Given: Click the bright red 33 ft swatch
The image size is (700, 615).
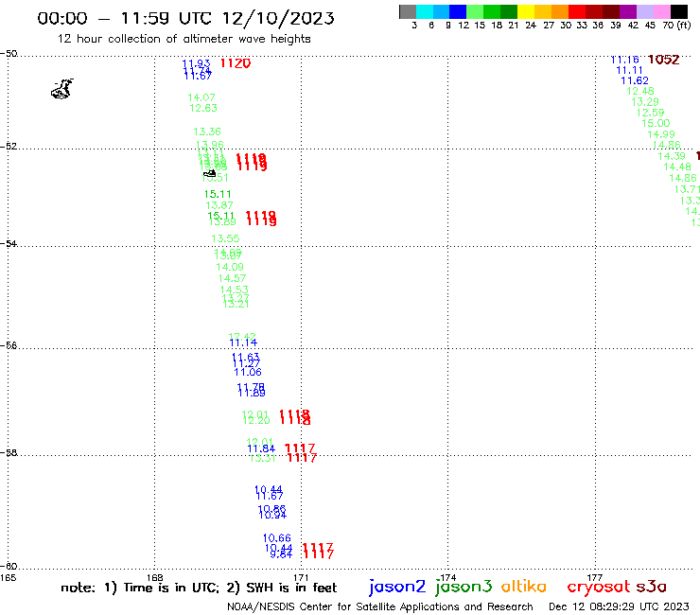Looking at the screenshot, I should [577, 11].
